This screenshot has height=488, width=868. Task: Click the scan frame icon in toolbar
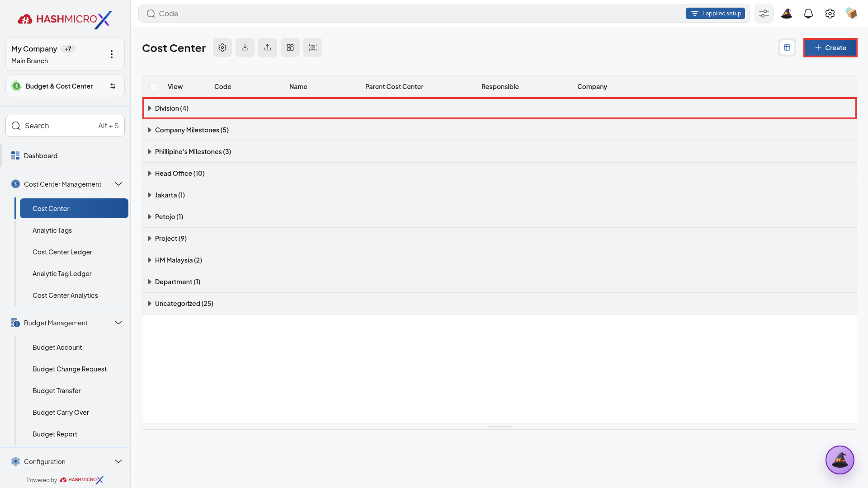click(313, 47)
